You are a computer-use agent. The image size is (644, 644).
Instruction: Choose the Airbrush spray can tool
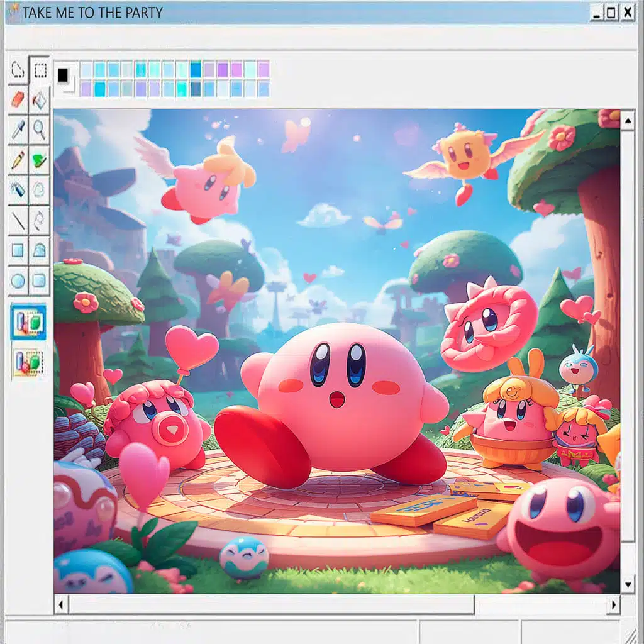18,189
